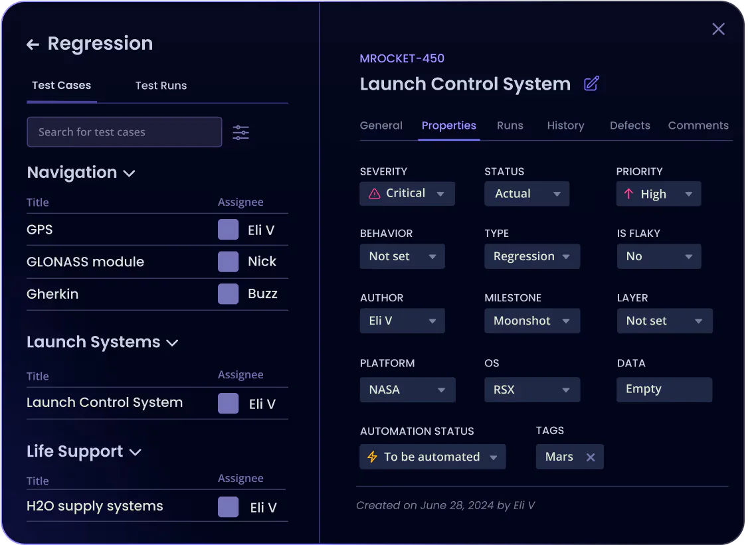Viewport: 756px width, 545px height.
Task: Click the back arrow next to Regression
Action: [x=33, y=44]
